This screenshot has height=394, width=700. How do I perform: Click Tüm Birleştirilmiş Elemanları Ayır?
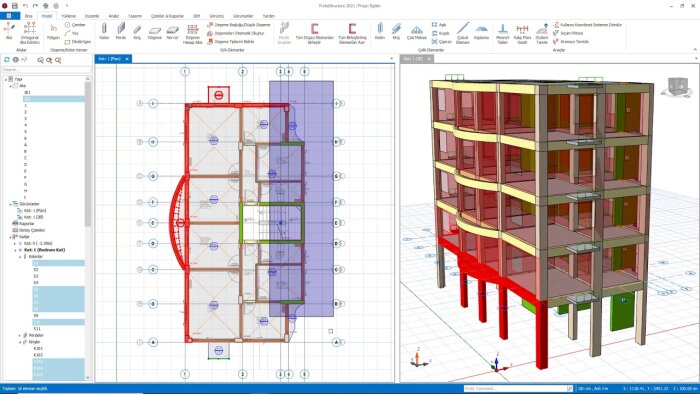[352, 33]
